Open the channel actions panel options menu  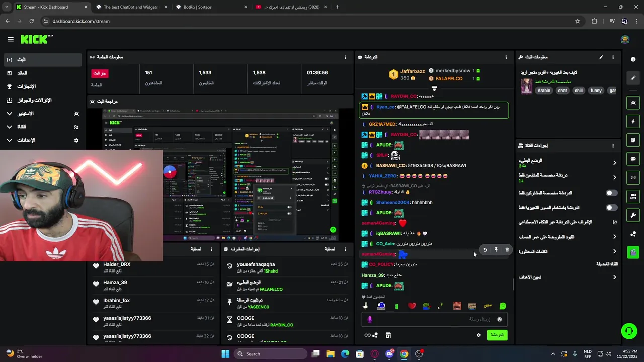(613, 146)
